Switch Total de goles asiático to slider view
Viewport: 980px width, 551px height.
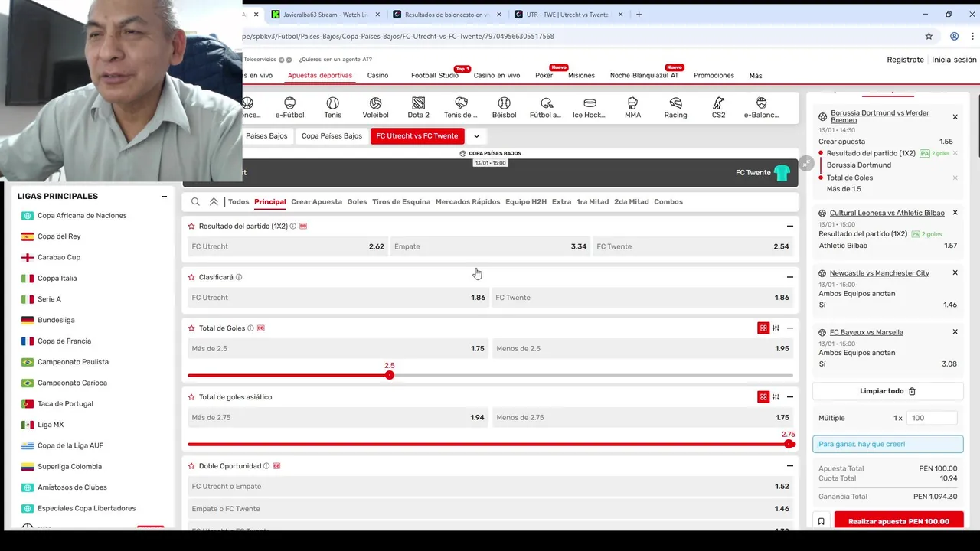click(x=776, y=397)
